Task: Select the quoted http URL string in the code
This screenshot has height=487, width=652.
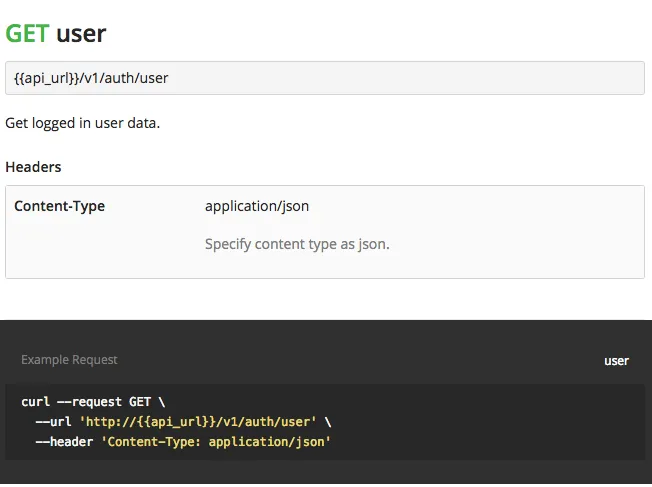Action: click(x=198, y=421)
